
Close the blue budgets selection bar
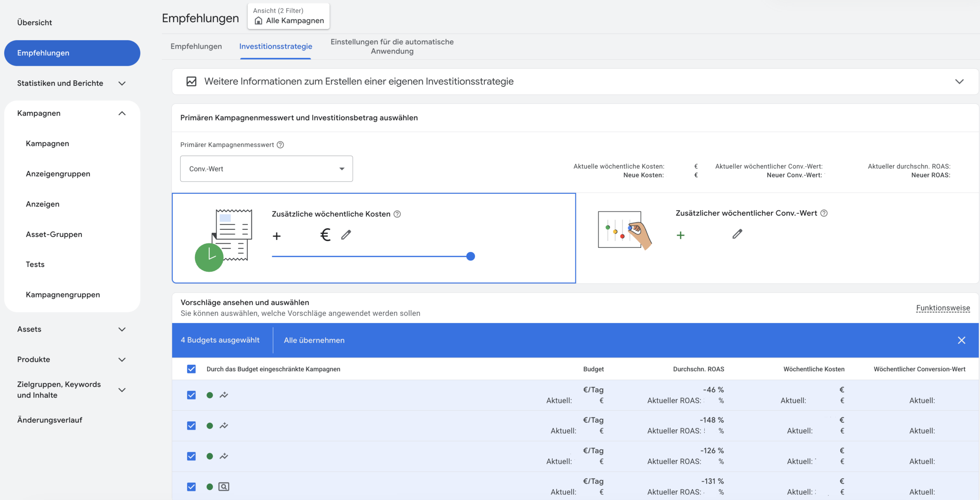[x=961, y=340]
